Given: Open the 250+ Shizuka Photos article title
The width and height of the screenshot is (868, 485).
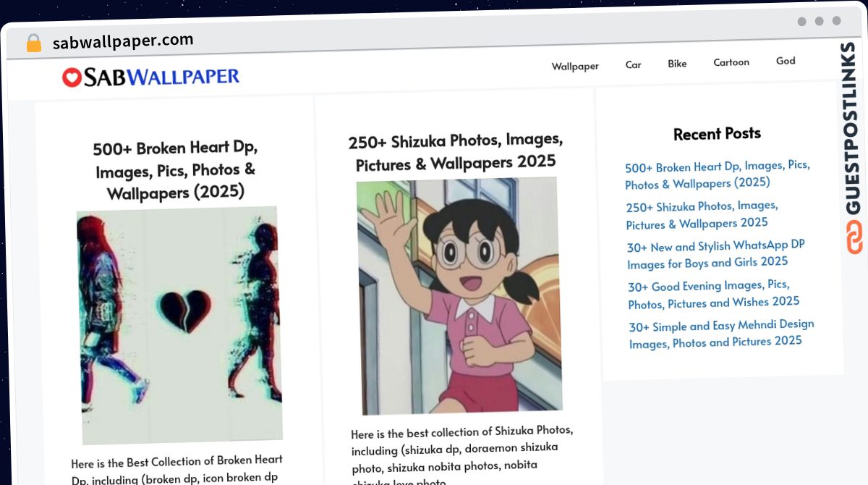Looking at the screenshot, I should point(456,151).
